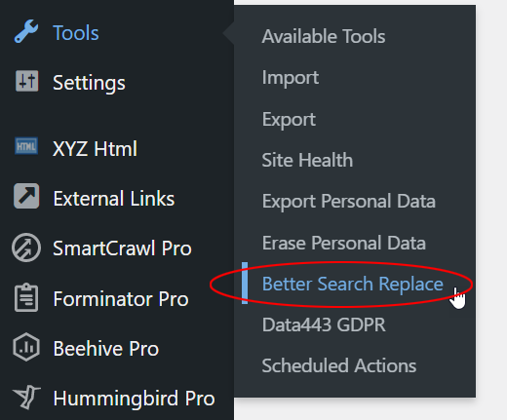Click the Beehive Pro hexagon icon
The height and width of the screenshot is (420, 507).
point(26,347)
